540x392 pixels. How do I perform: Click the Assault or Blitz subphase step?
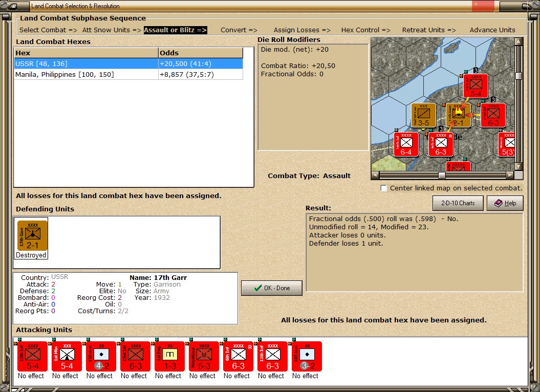tap(175, 30)
